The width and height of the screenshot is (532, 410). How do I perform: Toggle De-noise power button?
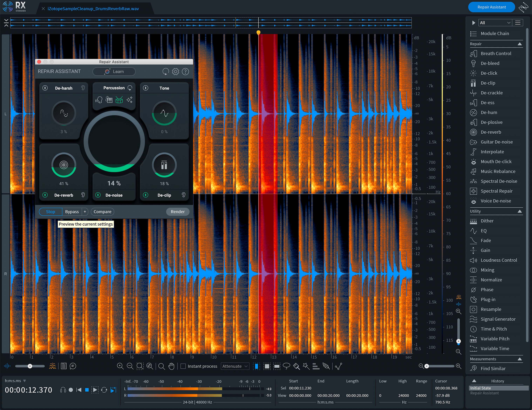pos(98,195)
